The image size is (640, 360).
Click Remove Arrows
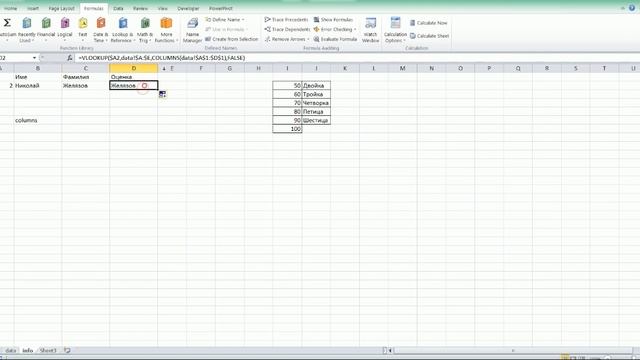[x=285, y=39]
